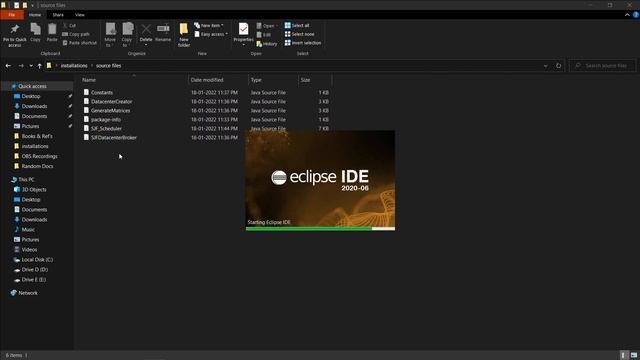This screenshot has height=360, width=640.
Task: Click the Copy to icon
Action: (127, 29)
